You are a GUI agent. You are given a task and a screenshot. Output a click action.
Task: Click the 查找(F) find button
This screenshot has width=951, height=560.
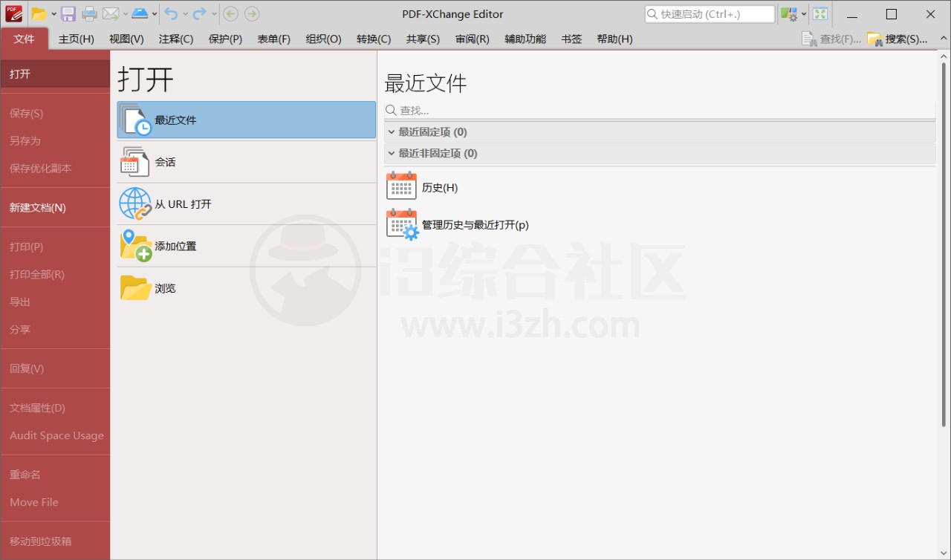point(831,39)
